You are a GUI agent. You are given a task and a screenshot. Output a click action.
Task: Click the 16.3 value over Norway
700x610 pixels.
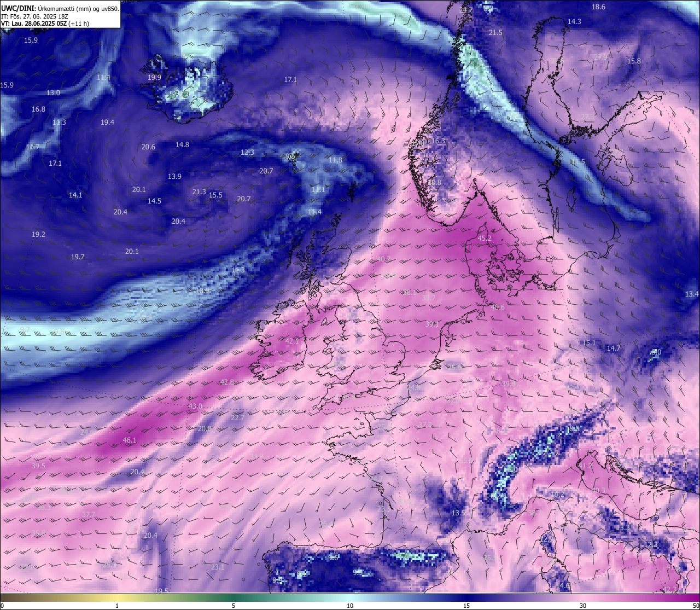[438, 141]
